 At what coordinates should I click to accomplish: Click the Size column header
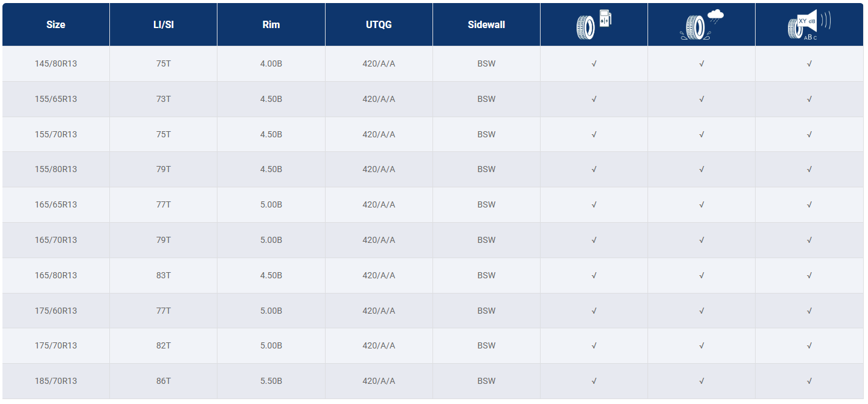(x=56, y=25)
